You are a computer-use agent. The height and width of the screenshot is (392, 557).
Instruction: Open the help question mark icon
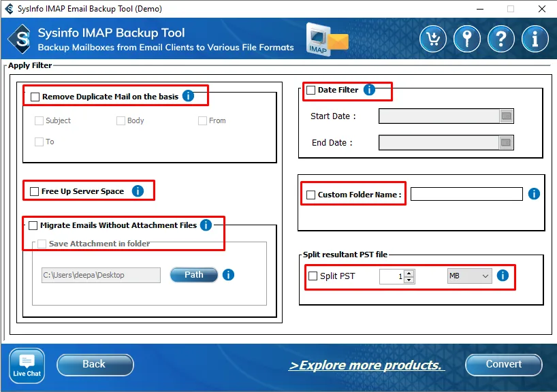(x=501, y=39)
